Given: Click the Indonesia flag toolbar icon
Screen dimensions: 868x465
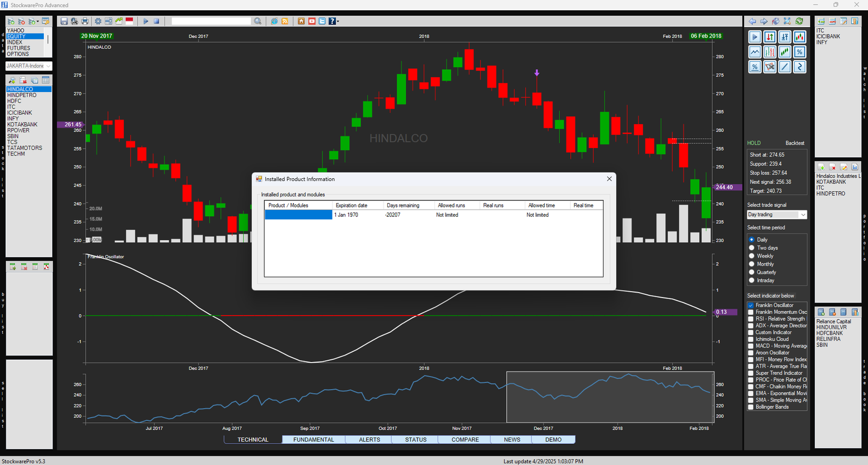Looking at the screenshot, I should tap(129, 21).
